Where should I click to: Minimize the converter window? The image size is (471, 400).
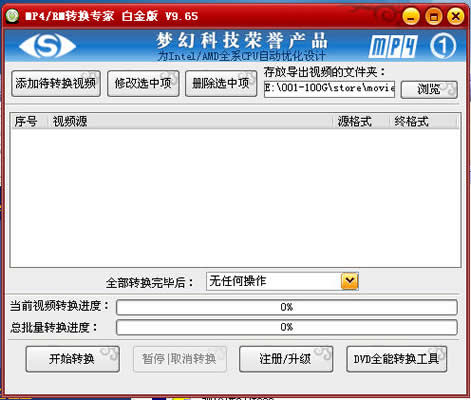pos(411,16)
